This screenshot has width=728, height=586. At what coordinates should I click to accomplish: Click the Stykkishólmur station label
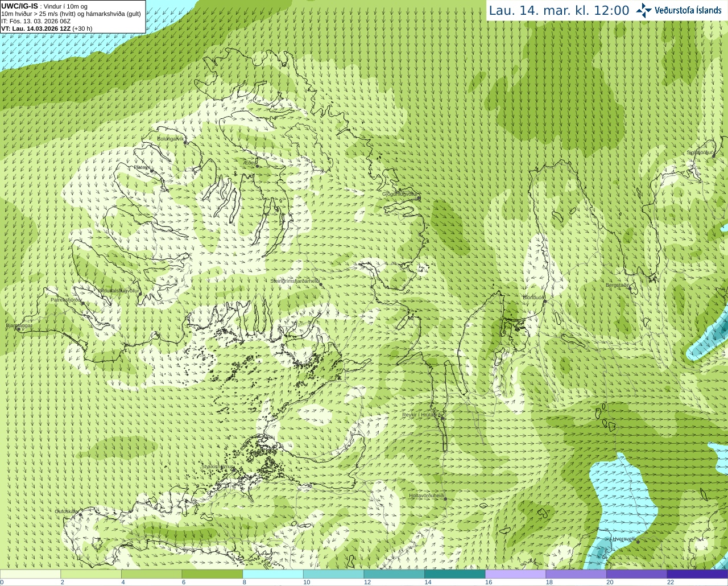[217, 467]
